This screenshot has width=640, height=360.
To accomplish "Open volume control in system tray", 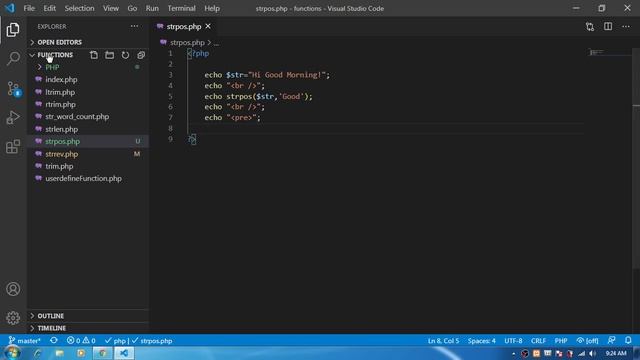I will [592, 353].
